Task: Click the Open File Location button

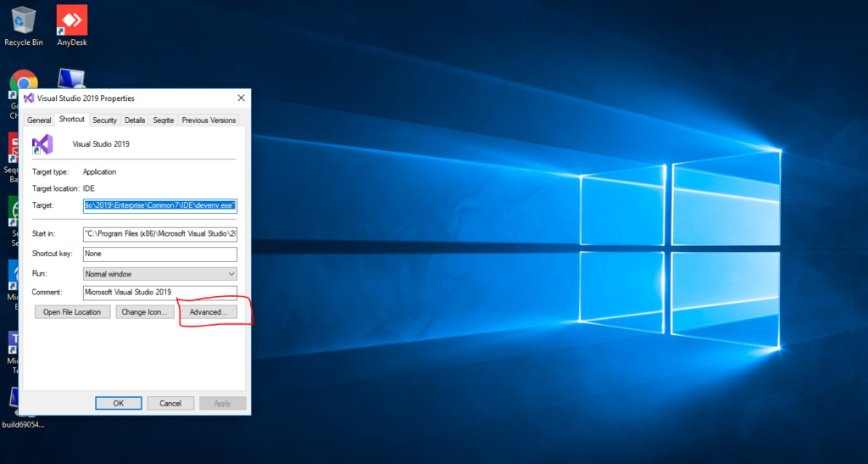Action: (73, 312)
